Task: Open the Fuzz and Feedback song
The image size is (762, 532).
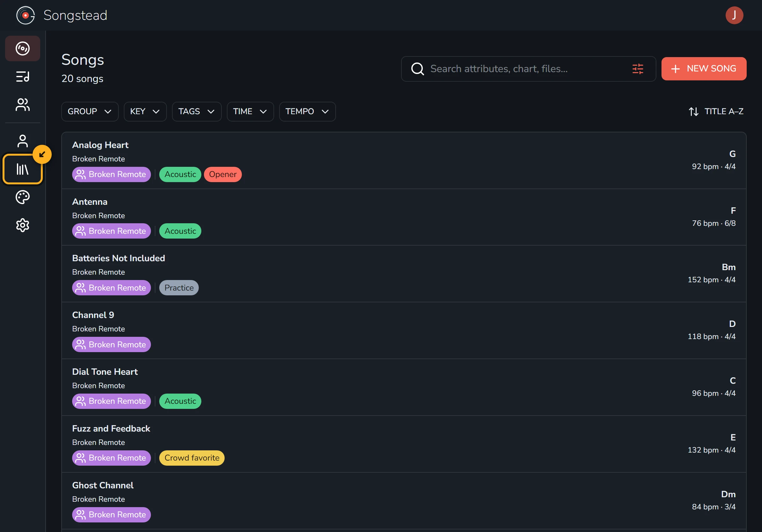Action: point(404,444)
